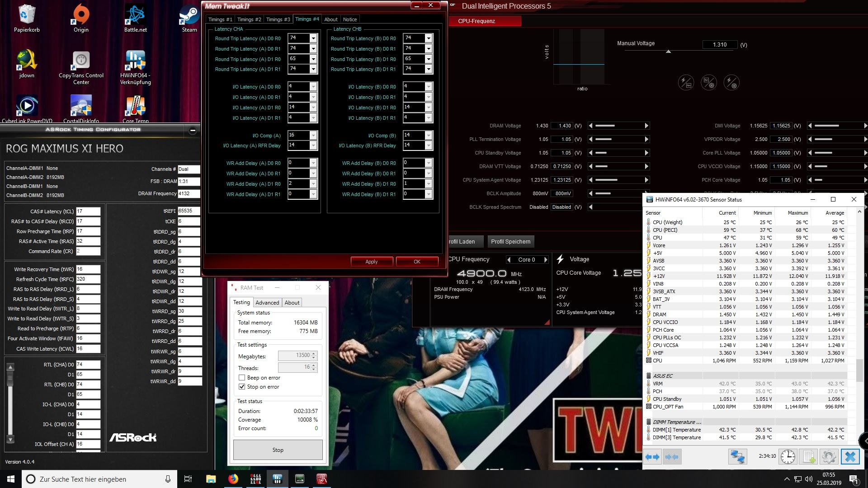Open WR Add Delay (B) D1 R0 dropdown
Screen dimensions: 868x488
point(429,184)
